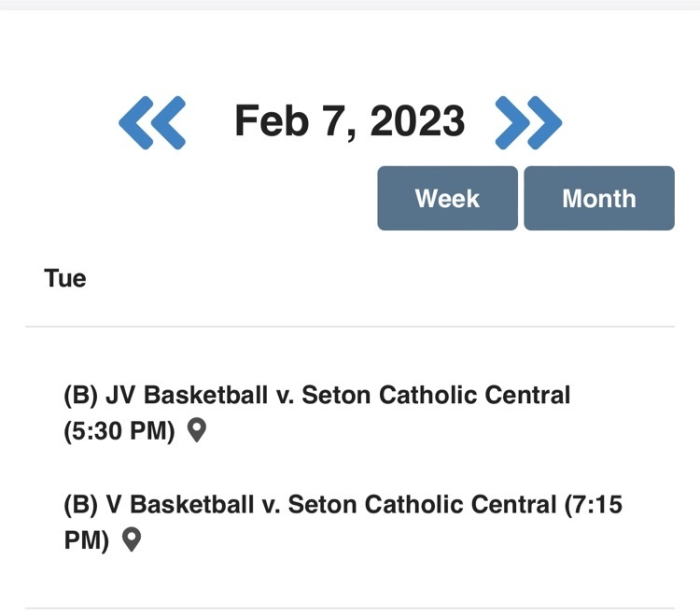
Task: Click the word 'Month' on its button
Action: 599,198
